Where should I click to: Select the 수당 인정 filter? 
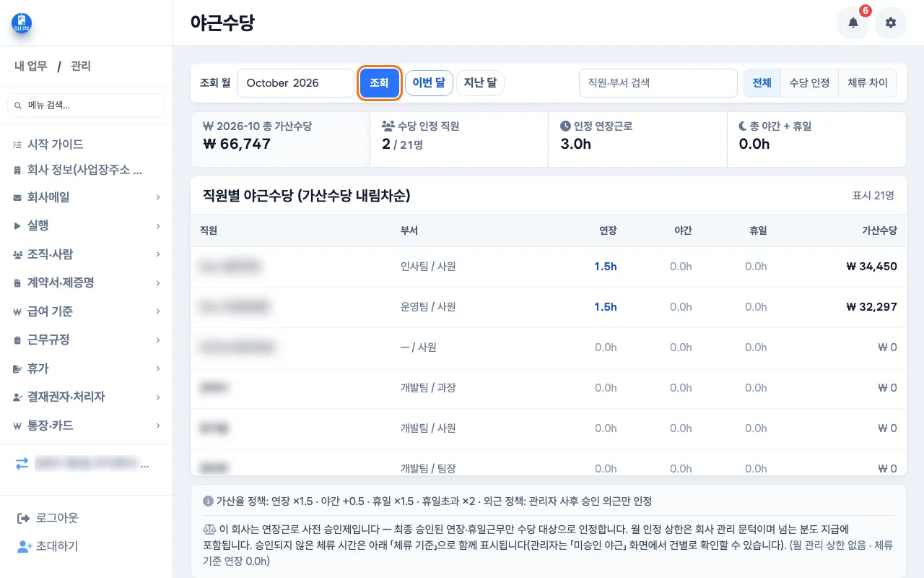coord(809,83)
